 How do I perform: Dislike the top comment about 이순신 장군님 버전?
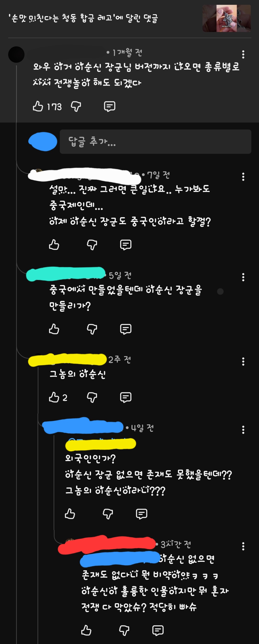tap(76, 106)
